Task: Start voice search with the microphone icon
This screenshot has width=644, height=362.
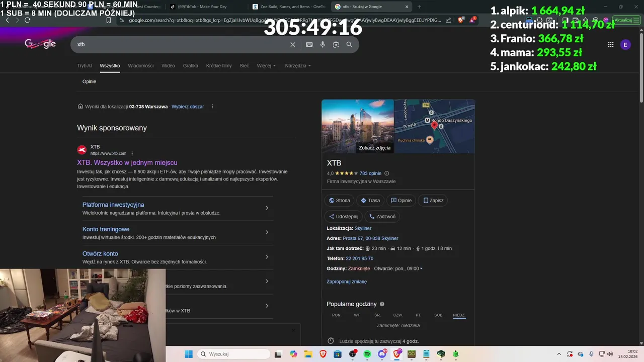Action: pos(323,44)
